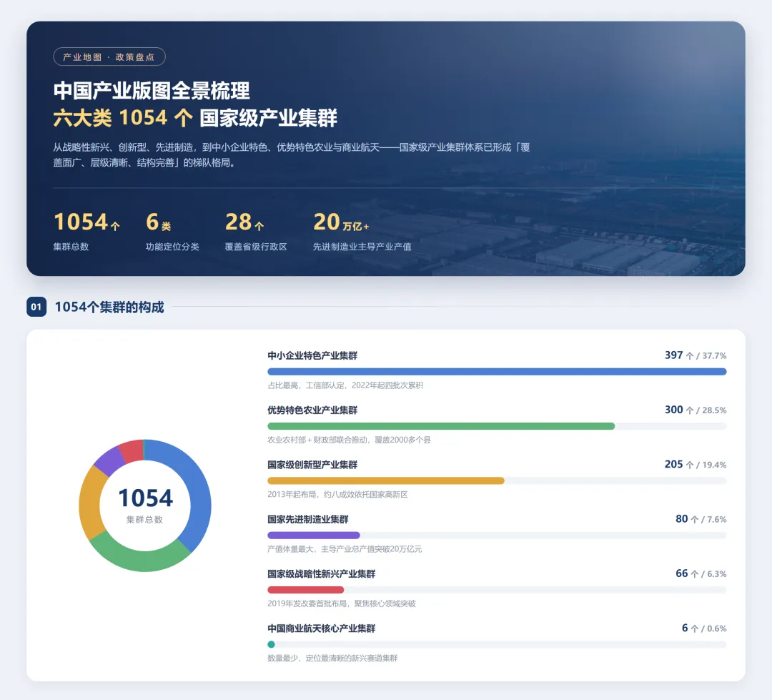Image resolution: width=772 pixels, height=700 pixels.
Task: Click the value 397 个 / 37.7%
Action: tap(696, 355)
